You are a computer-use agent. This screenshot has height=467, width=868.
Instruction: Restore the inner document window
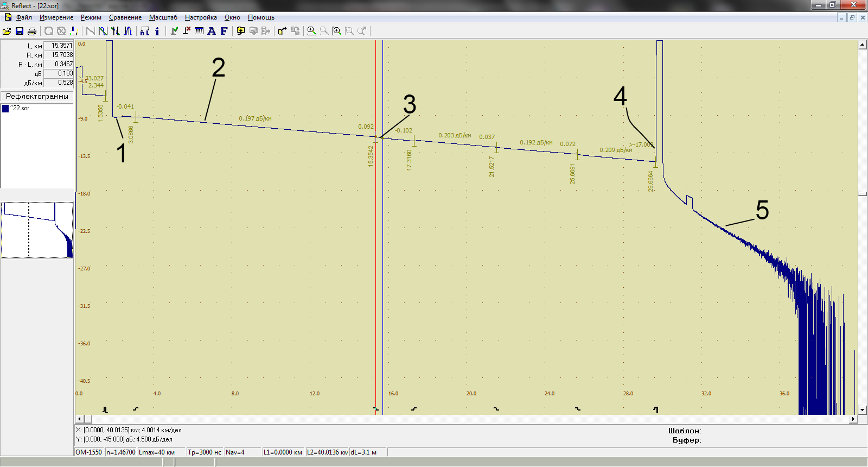tap(852, 17)
